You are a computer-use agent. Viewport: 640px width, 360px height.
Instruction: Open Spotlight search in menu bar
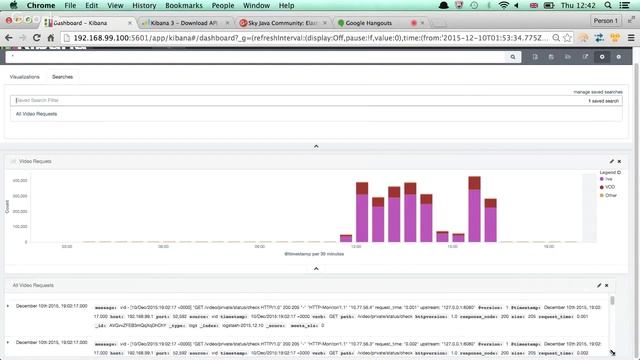tap(608, 5)
